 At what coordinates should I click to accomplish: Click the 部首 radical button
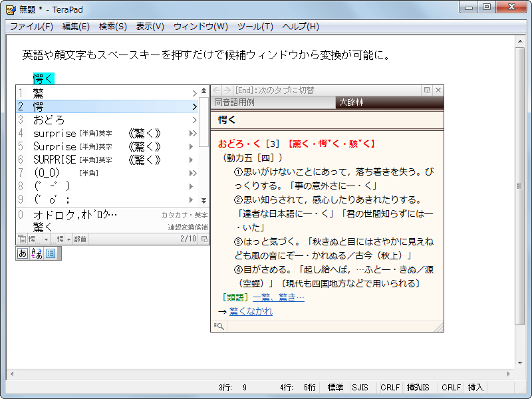(x=80, y=239)
